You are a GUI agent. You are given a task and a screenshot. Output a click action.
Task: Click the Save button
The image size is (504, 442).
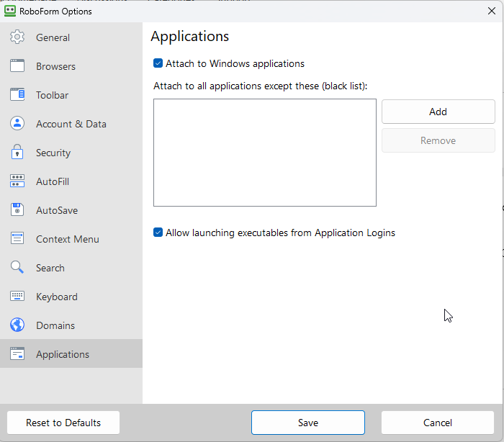tap(307, 423)
